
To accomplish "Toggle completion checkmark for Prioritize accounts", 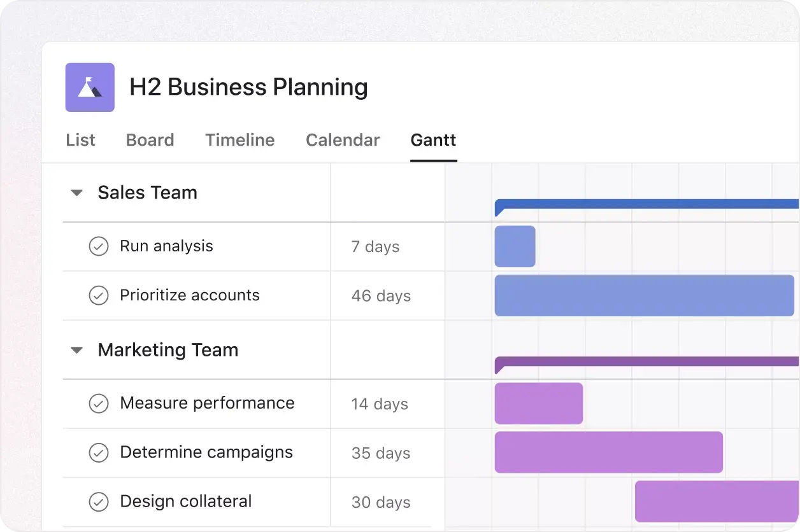I will [99, 295].
